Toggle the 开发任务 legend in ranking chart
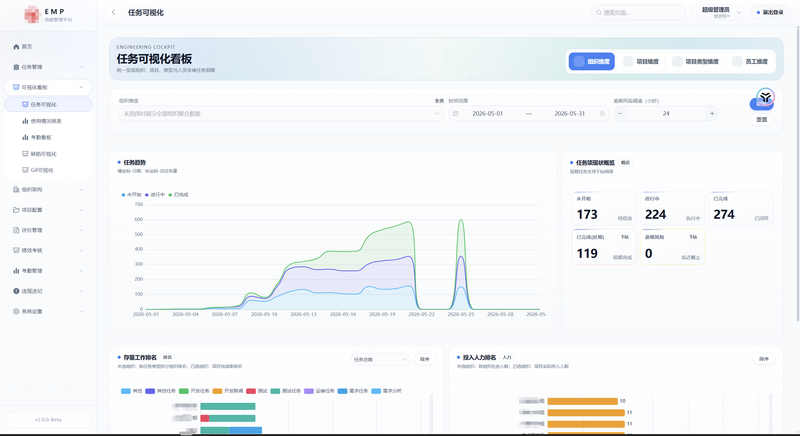This screenshot has height=436, width=800. (194, 391)
